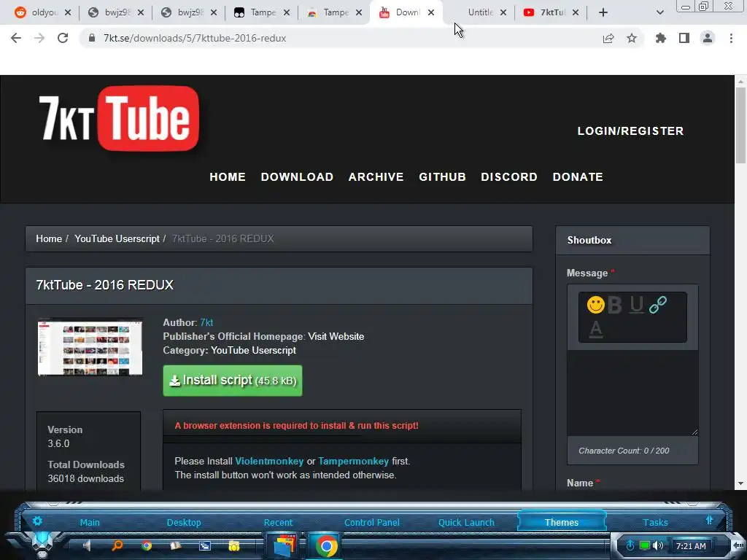Share this page icon in address bar
The image size is (747, 560).
(608, 38)
